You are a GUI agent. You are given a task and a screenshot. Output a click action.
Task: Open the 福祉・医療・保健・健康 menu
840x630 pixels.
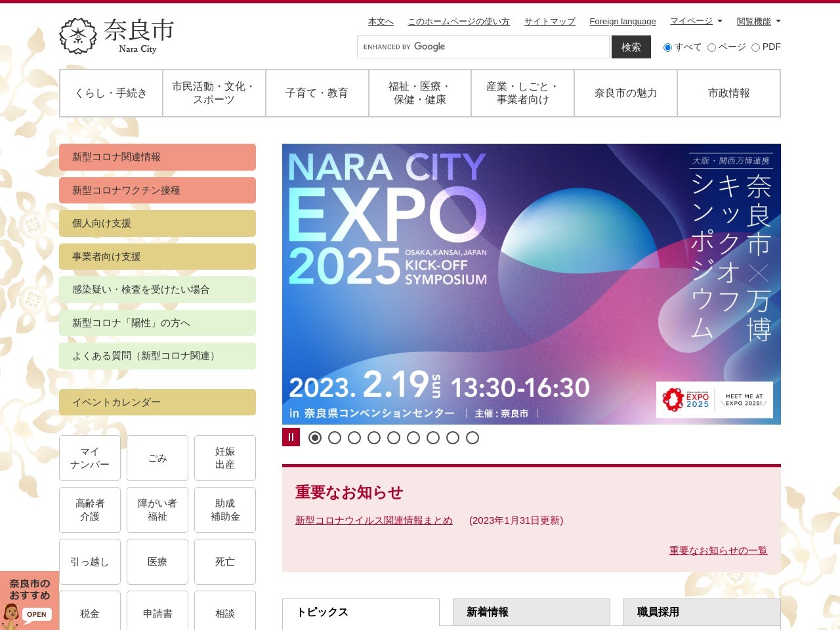pos(420,93)
